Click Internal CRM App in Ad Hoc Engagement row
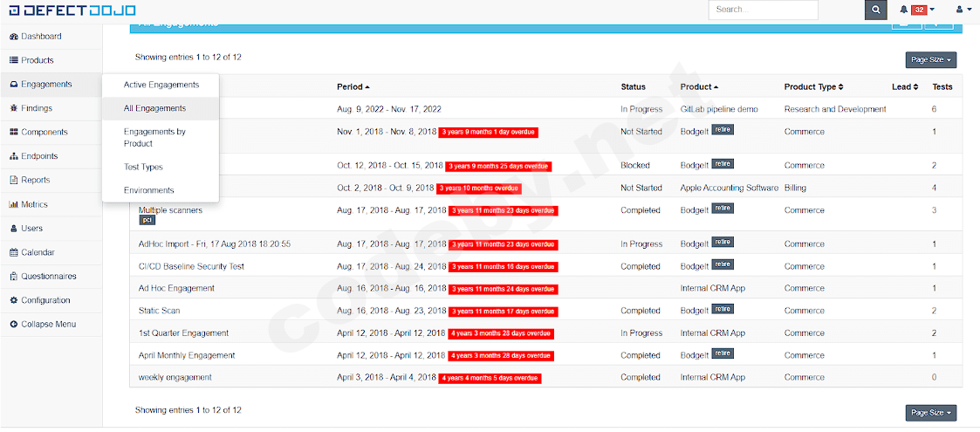Screen dimensions: 980x432 pos(712,288)
